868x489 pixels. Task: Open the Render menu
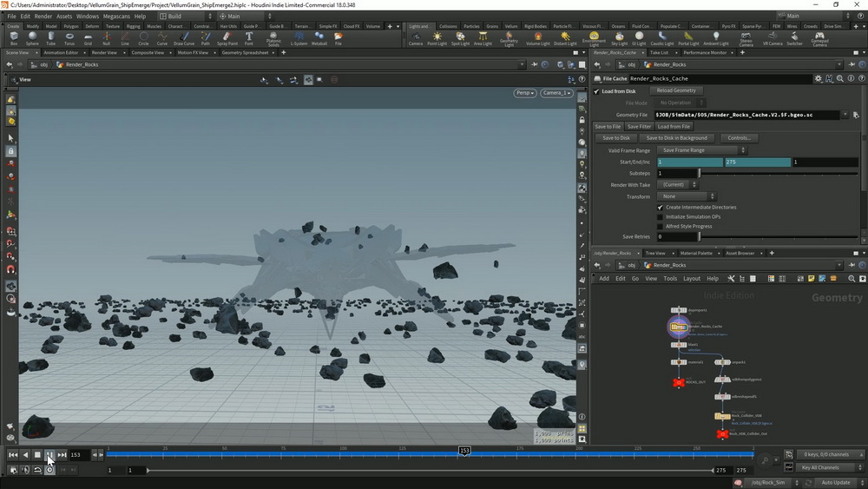43,17
